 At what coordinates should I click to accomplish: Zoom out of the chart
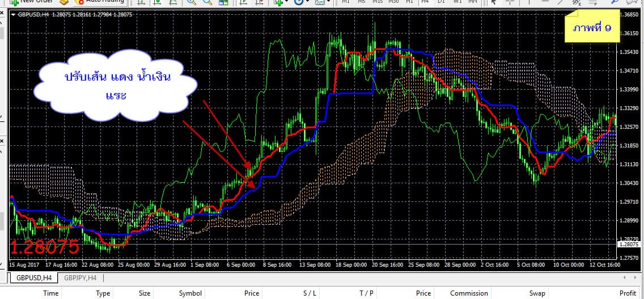207,2
